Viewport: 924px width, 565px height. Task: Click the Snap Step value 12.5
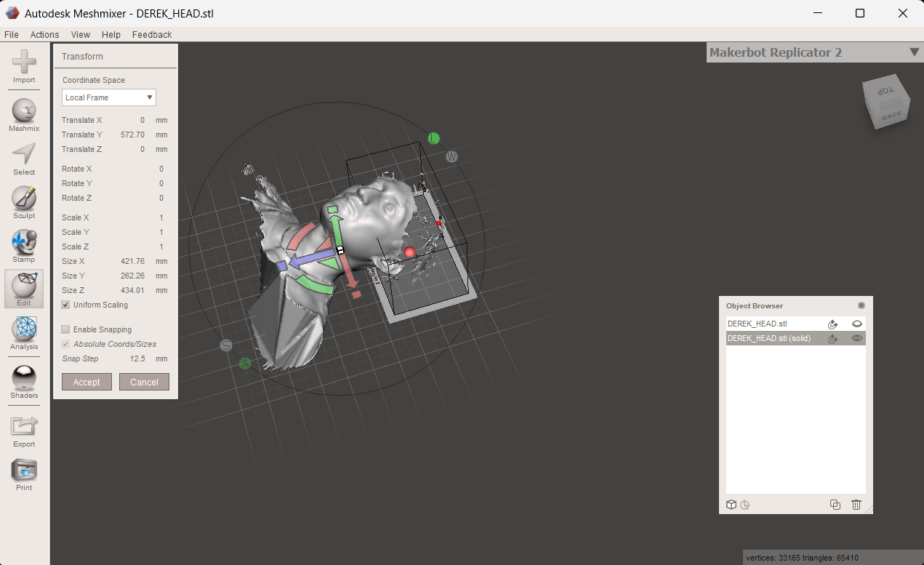pos(139,358)
